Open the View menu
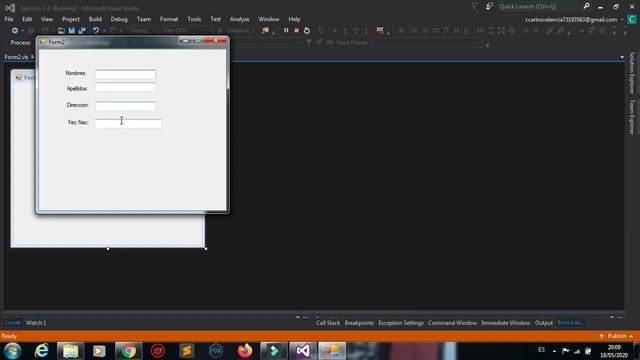Image resolution: width=640 pixels, height=360 pixels. (x=47, y=19)
